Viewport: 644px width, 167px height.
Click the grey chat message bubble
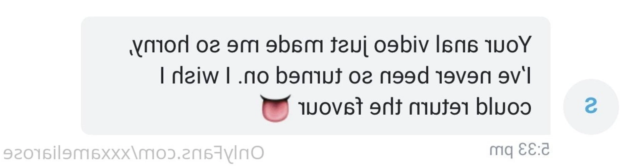315,76
